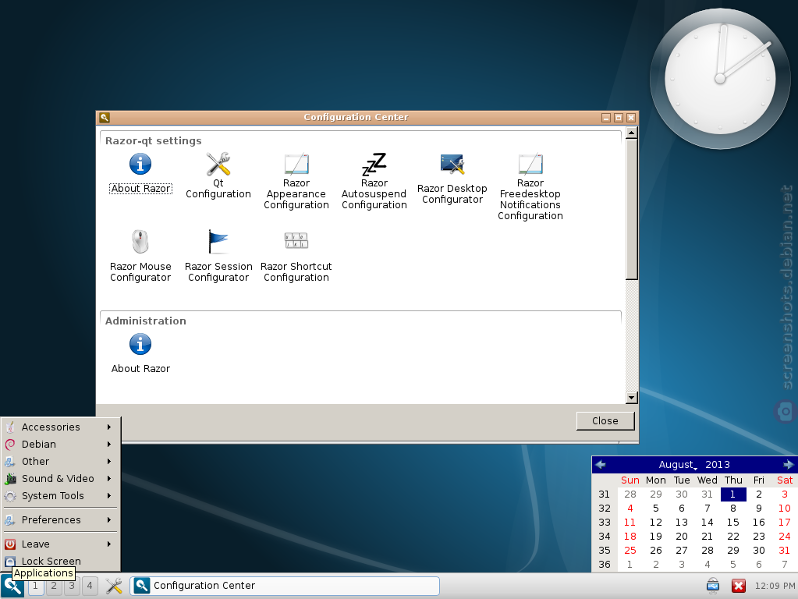
Task: Switch to desktop 3 in pager
Action: tap(72, 586)
